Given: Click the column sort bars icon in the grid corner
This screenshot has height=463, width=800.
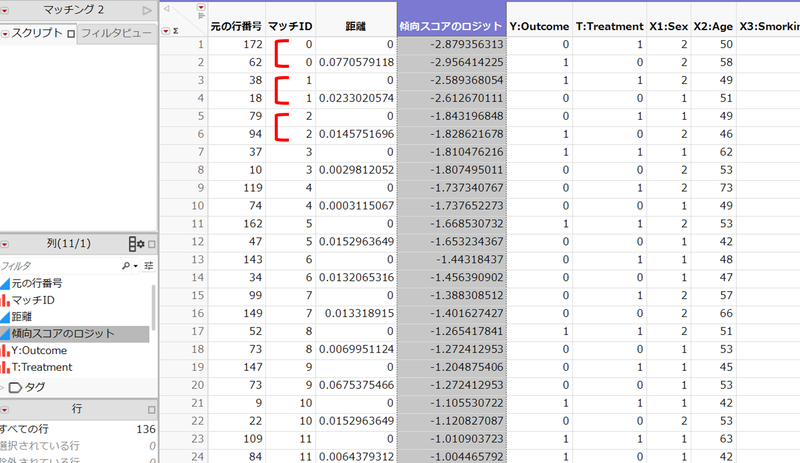Looking at the screenshot, I should pos(201,16).
